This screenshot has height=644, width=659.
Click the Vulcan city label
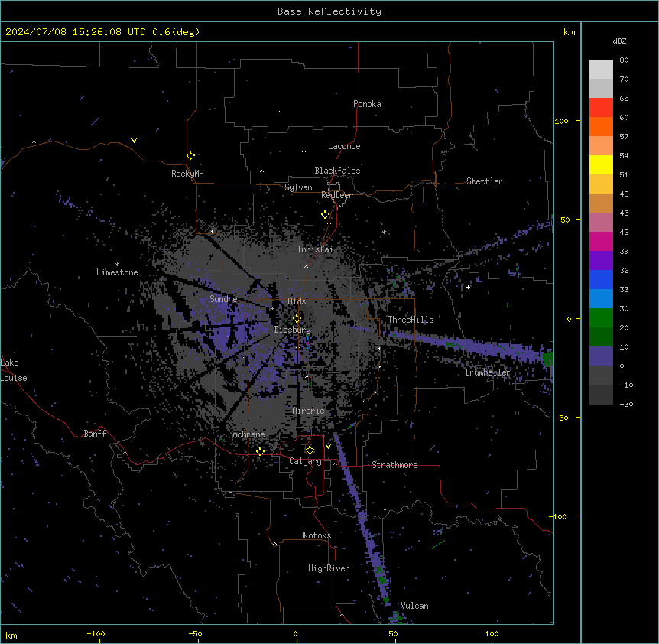(414, 606)
